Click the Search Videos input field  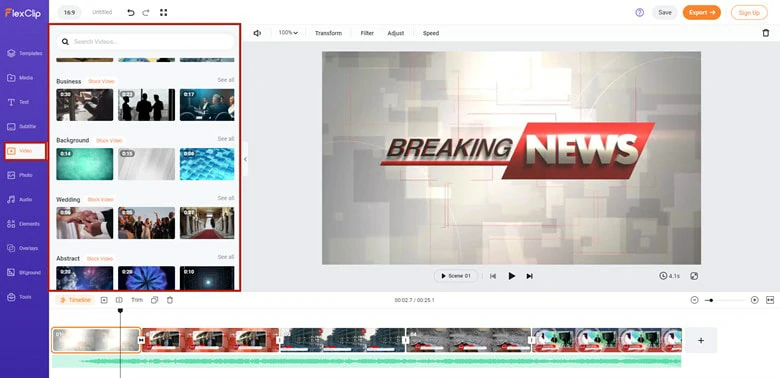(x=145, y=42)
